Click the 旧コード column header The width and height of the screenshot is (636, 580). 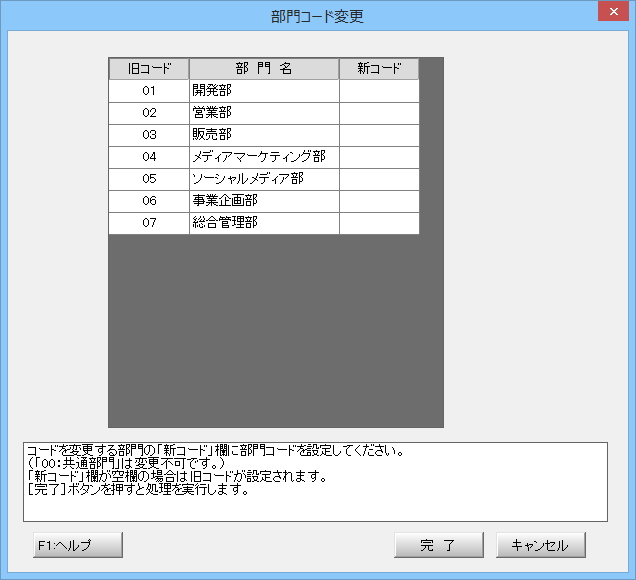point(149,69)
